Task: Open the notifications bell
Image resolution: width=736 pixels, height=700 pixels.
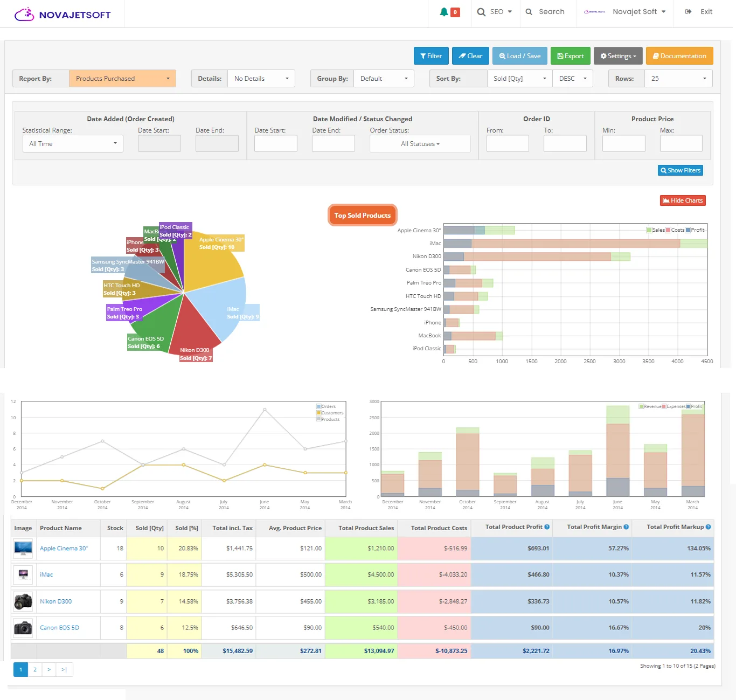Action: tap(444, 12)
